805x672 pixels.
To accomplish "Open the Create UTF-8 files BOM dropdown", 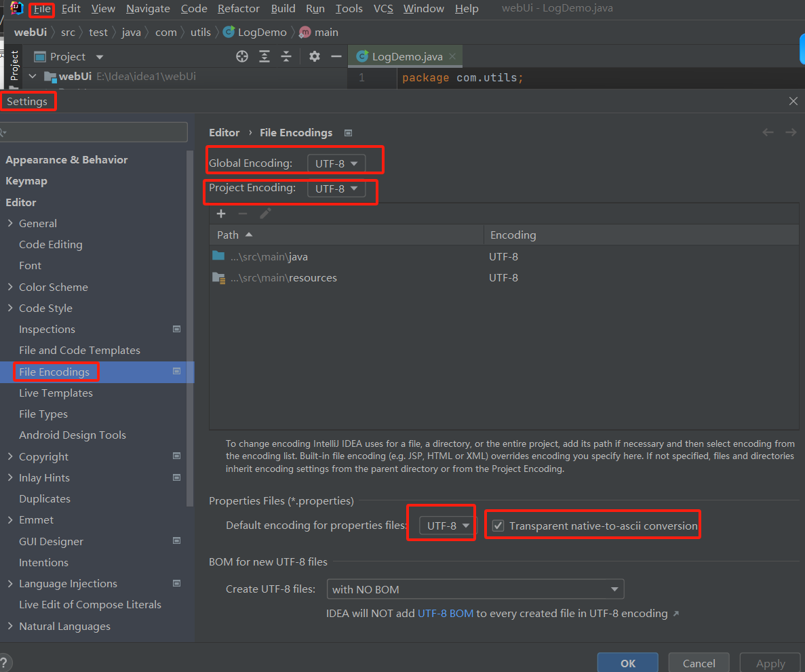I will pos(475,589).
